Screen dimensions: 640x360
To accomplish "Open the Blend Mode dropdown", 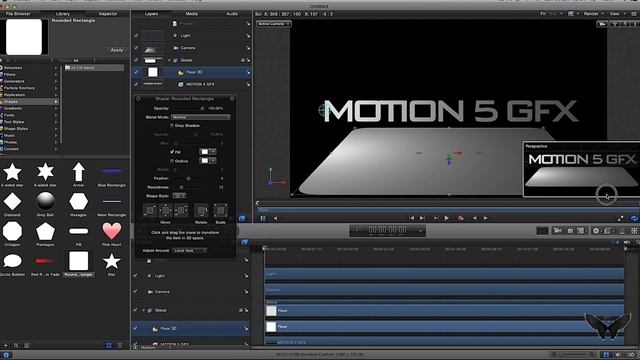I will click(x=200, y=117).
